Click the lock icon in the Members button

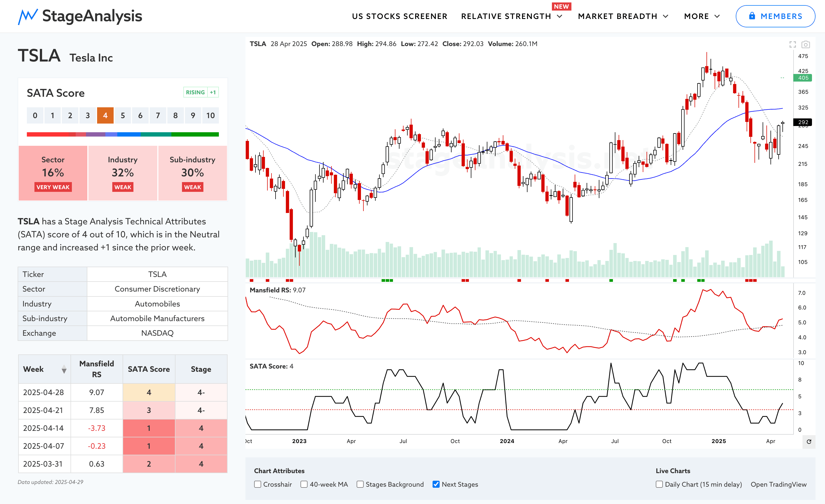(752, 16)
